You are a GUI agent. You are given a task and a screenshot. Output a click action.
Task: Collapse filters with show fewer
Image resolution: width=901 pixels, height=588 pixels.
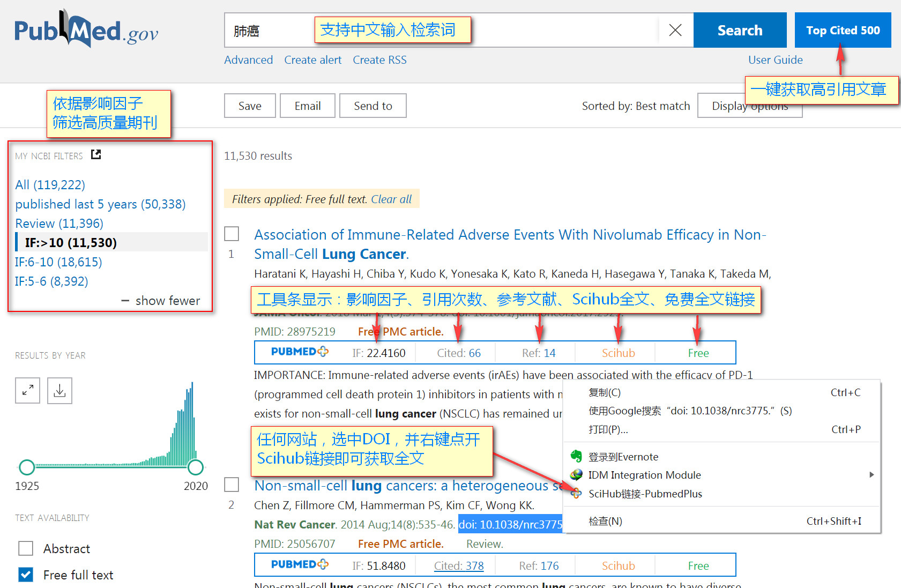pos(161,300)
